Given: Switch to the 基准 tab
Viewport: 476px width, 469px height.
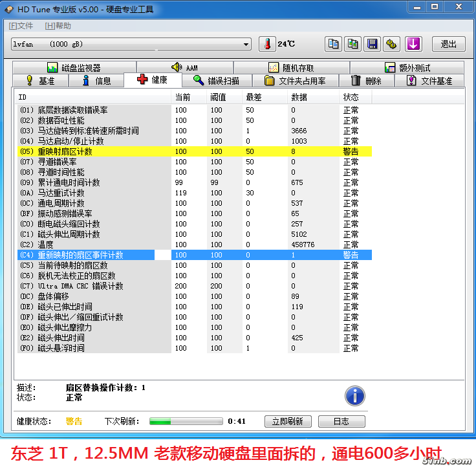Looking at the screenshot, I should [40, 81].
